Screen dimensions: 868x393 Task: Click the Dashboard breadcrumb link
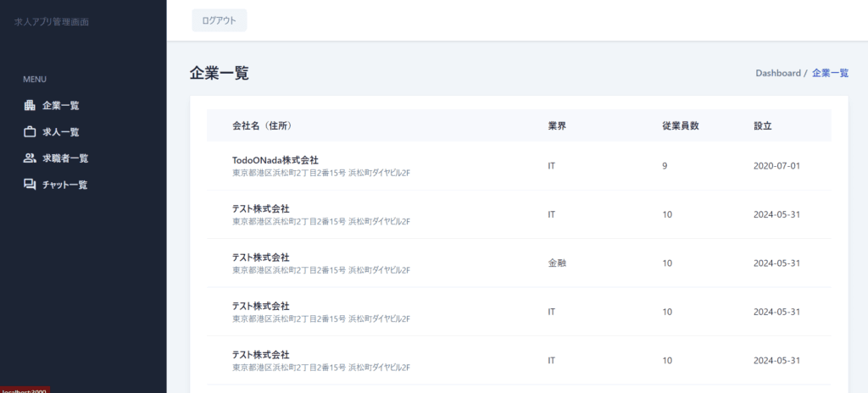point(777,74)
